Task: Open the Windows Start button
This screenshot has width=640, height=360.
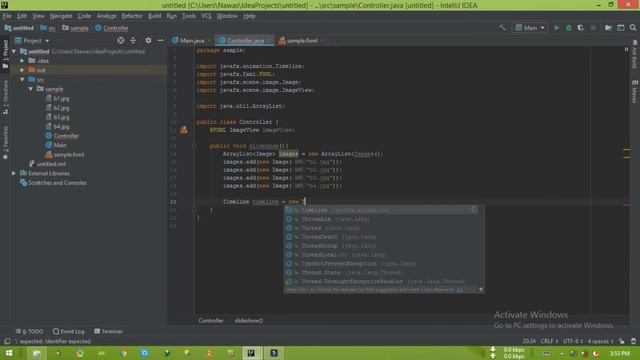Action: [8, 353]
